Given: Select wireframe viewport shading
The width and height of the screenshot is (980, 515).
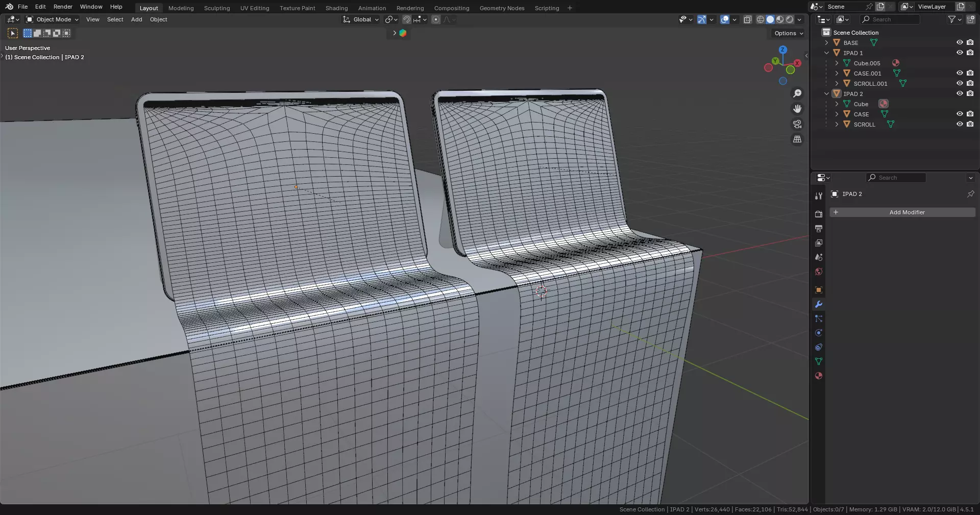Looking at the screenshot, I should point(761,19).
